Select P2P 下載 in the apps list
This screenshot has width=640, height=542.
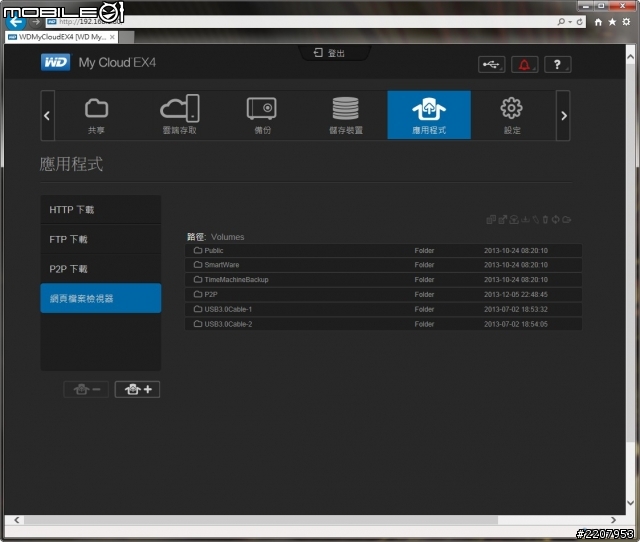click(101, 269)
